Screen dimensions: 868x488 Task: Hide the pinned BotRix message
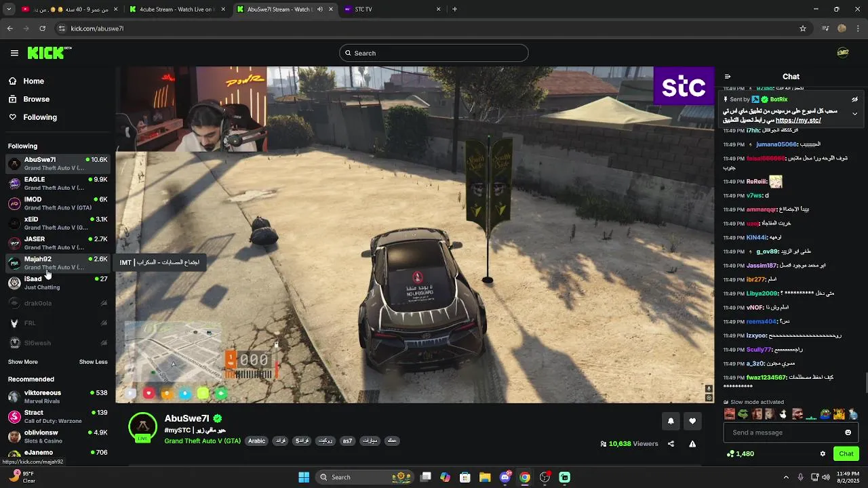tap(854, 100)
